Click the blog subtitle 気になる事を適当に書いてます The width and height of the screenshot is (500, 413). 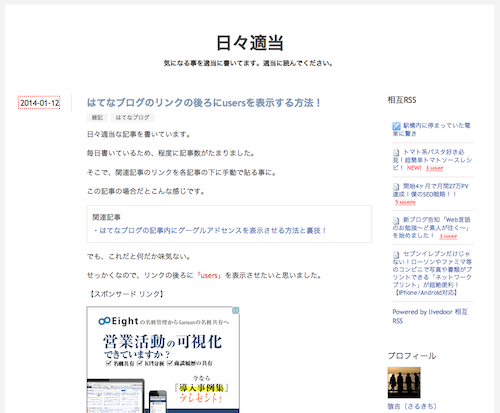point(248,63)
